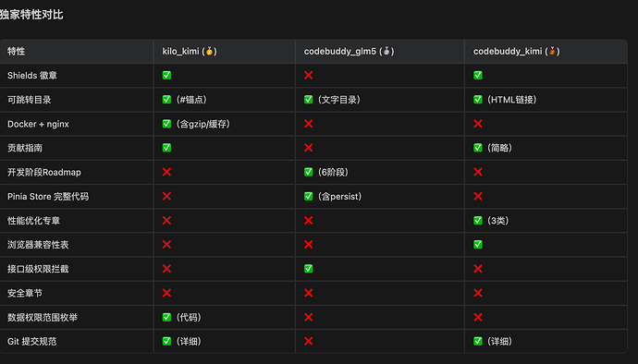Click the check mark next to (含gzip/缓存)
Image resolution: width=638 pixels, height=364 pixels.
(166, 124)
